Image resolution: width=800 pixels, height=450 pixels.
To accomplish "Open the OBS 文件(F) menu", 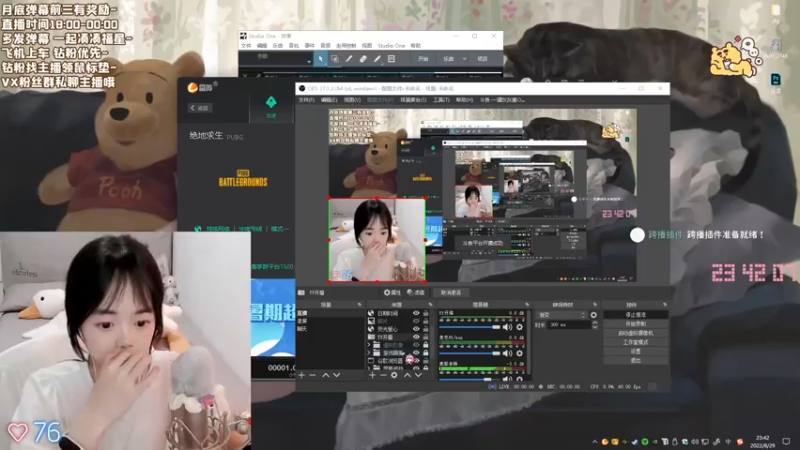I will click(x=306, y=100).
